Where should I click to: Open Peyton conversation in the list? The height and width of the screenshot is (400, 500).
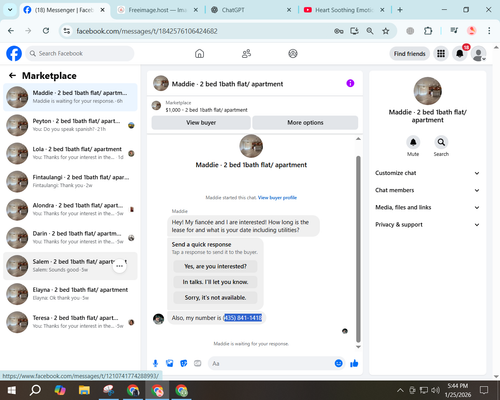pyautogui.click(x=70, y=125)
